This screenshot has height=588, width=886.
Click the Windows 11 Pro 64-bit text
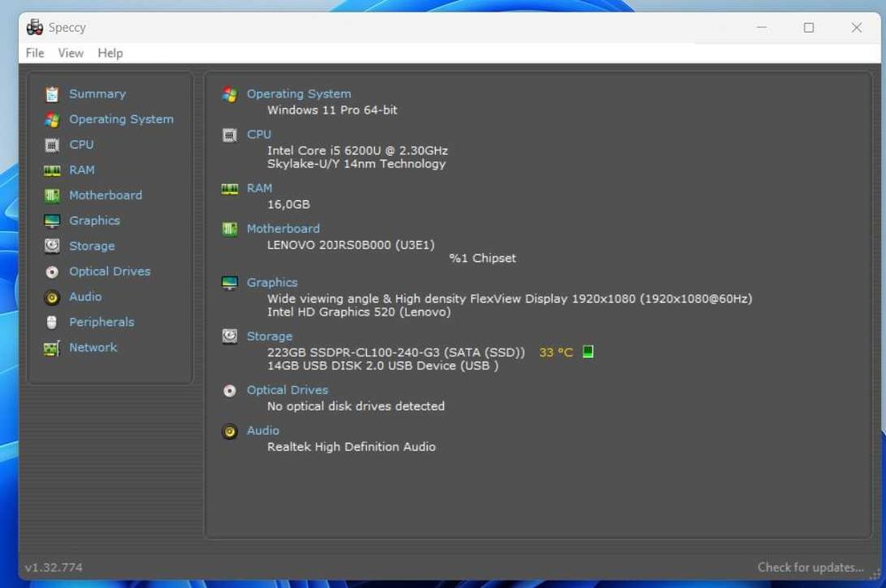(332, 110)
